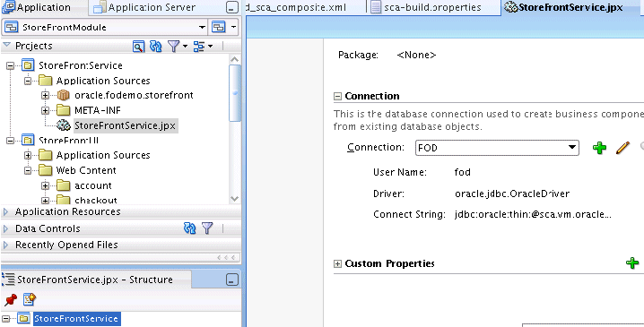Expand the Custom Properties section
Screen dimensions: 644x327
[x=337, y=263]
